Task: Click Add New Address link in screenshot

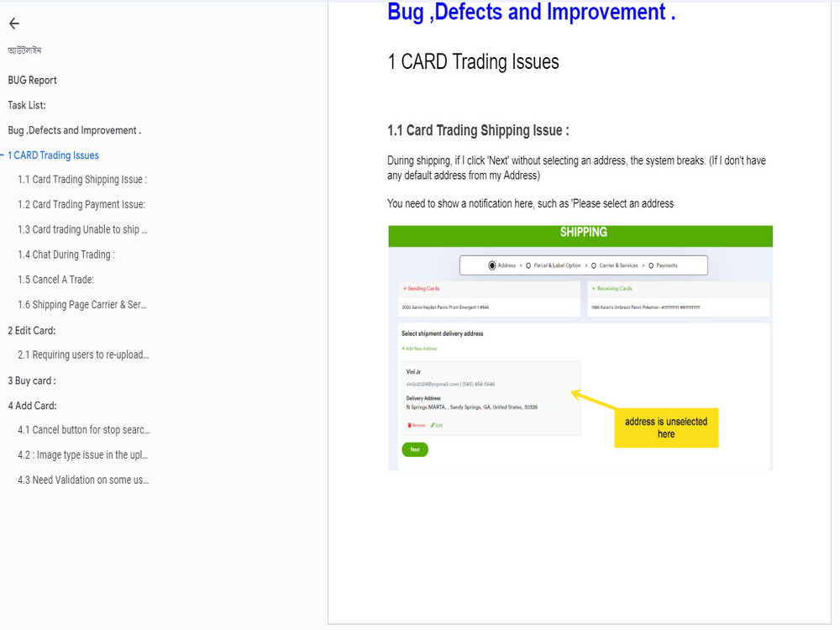Action: [419, 349]
